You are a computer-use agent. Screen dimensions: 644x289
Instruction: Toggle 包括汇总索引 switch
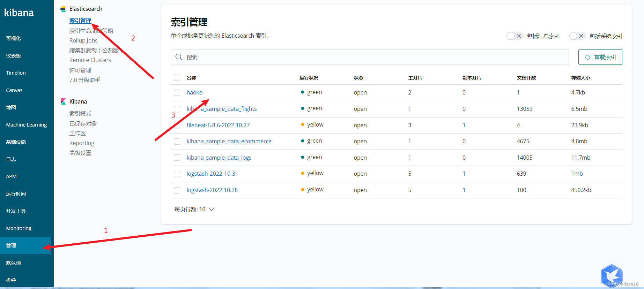pyautogui.click(x=515, y=36)
